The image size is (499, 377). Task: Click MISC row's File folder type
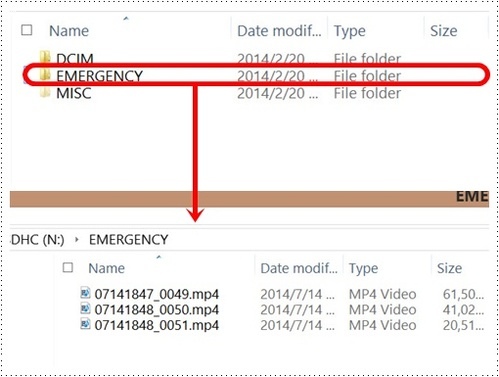[x=367, y=93]
